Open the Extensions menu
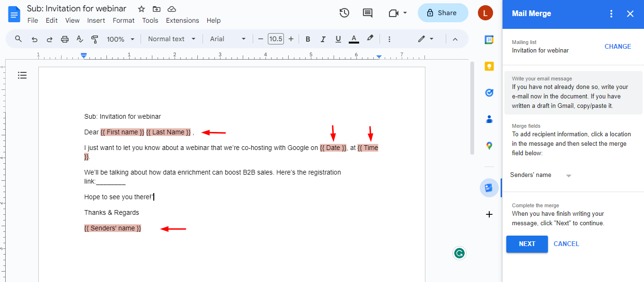The width and height of the screenshot is (644, 282). coord(182,20)
